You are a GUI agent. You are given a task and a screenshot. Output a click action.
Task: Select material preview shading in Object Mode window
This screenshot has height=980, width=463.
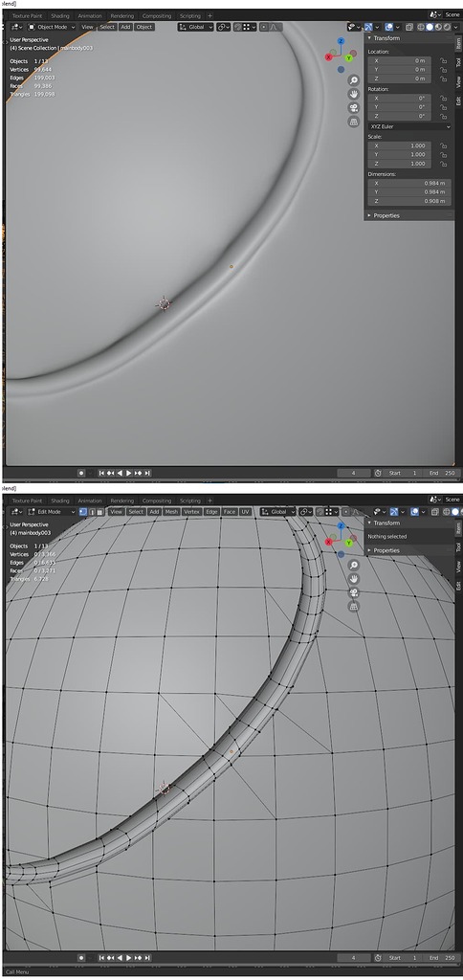pos(439,27)
